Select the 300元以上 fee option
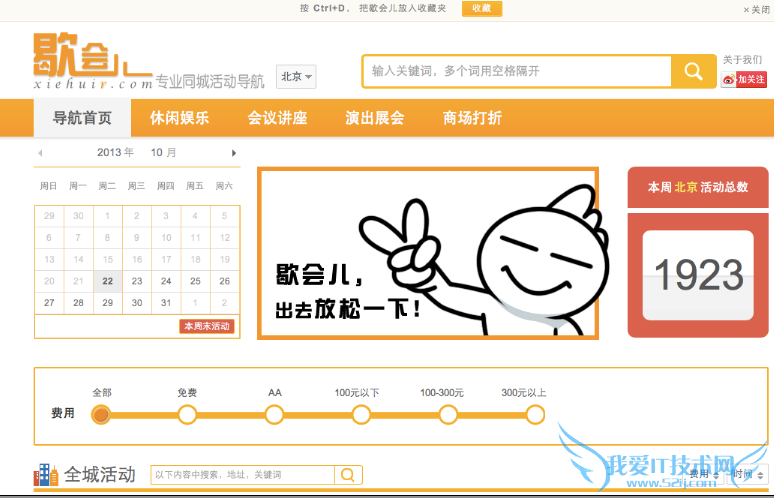The height and width of the screenshot is (498, 774). [x=535, y=415]
